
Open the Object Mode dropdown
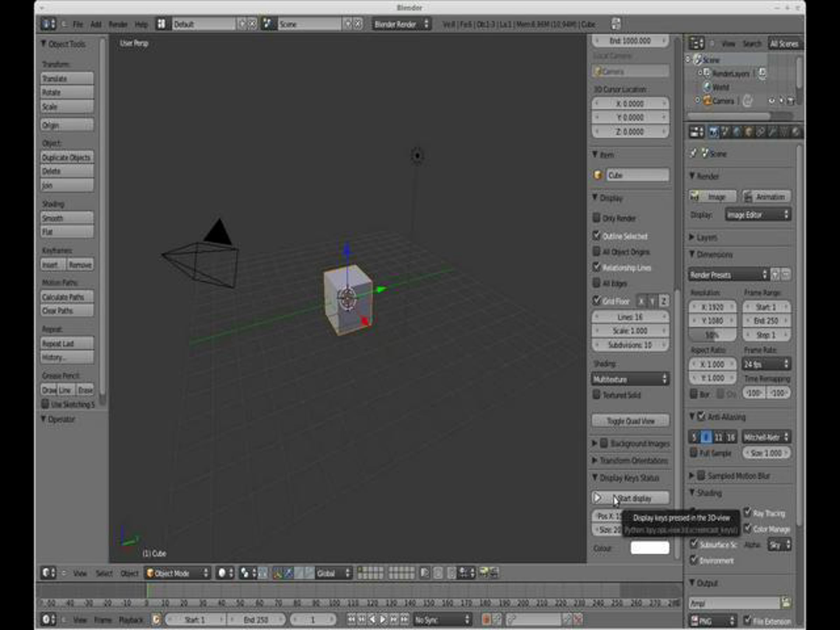click(x=177, y=573)
